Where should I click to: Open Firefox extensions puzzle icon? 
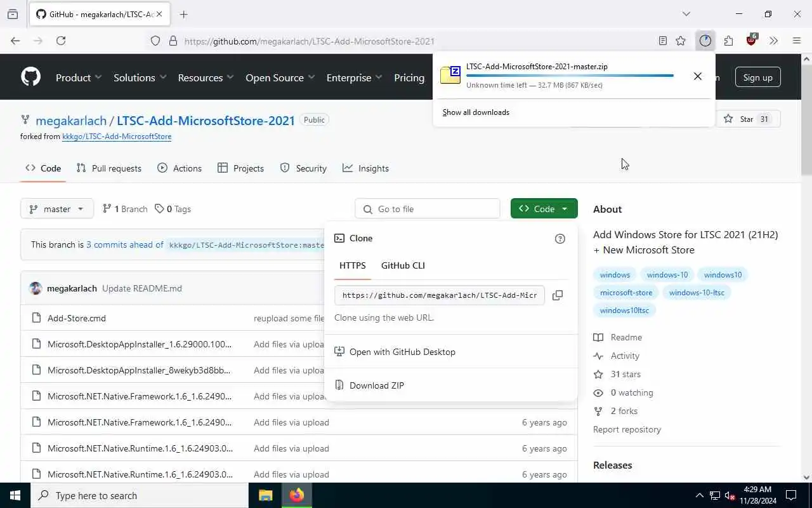click(x=728, y=41)
